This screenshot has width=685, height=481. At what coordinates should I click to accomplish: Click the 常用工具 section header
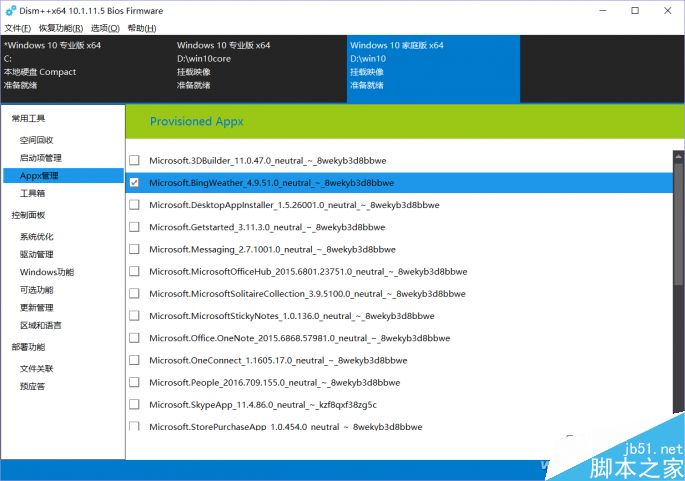coord(28,118)
